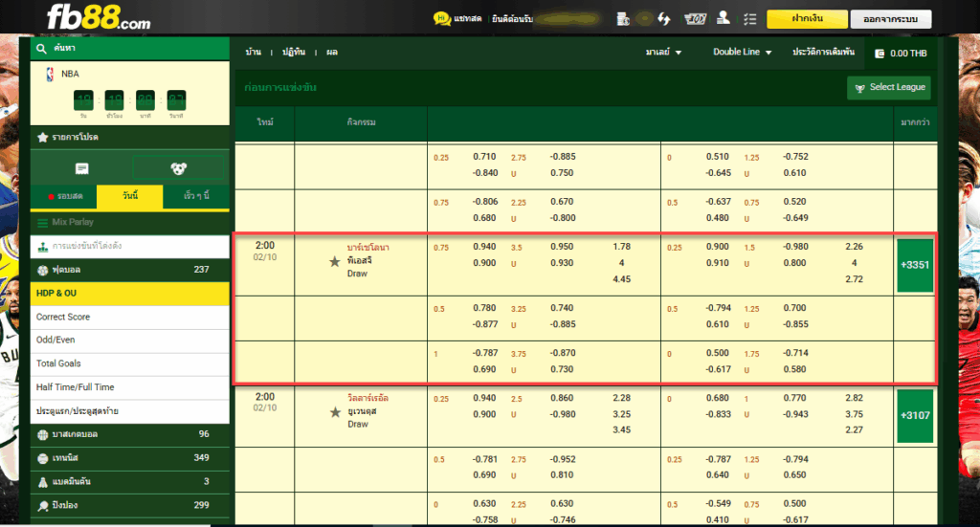
Task: Click the Select League button
Action: (x=889, y=88)
